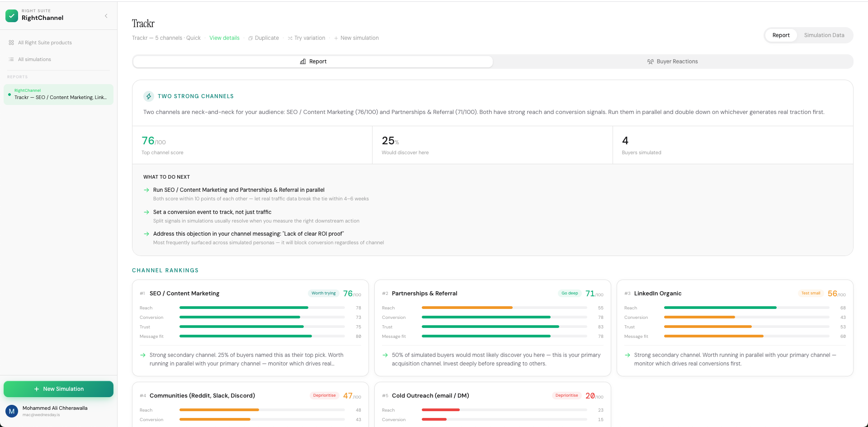
Task: Select the Report toggle at top right
Action: [x=781, y=35]
